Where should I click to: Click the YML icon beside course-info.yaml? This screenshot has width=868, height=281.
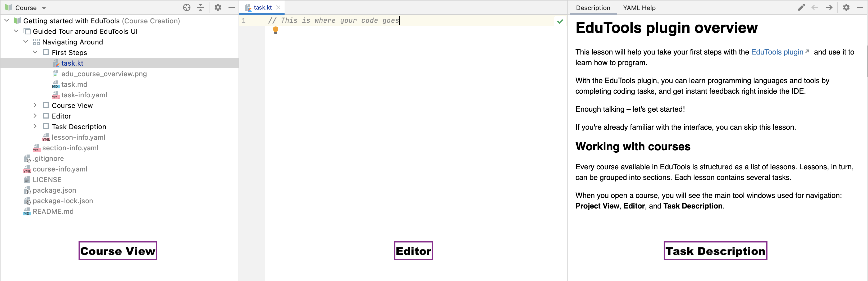point(27,169)
